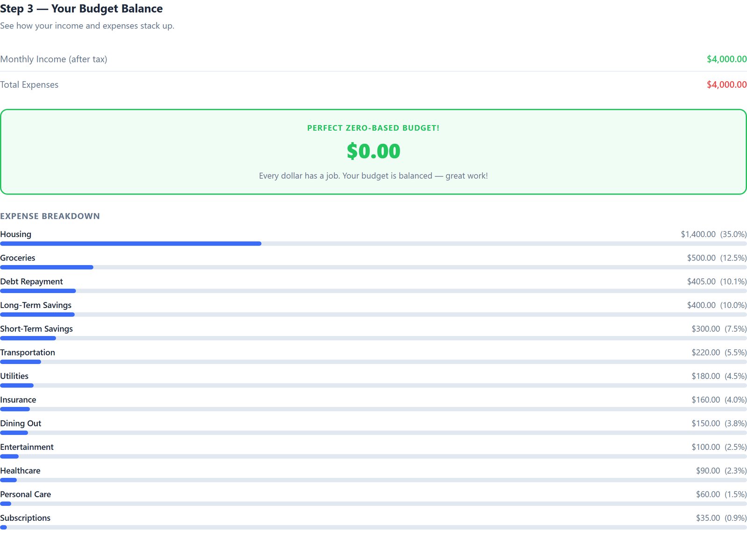Screen dimensions: 747x560
Task: Click the 'Total Expenses' label
Action: coord(29,84)
